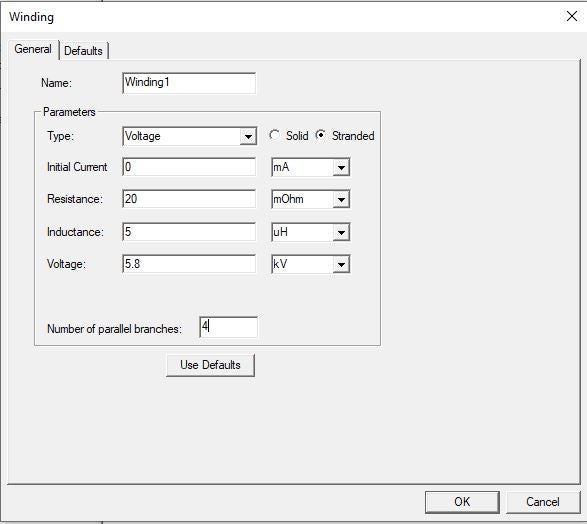Open the Type dropdown showing Voltage
The image size is (587, 524).
[189, 136]
